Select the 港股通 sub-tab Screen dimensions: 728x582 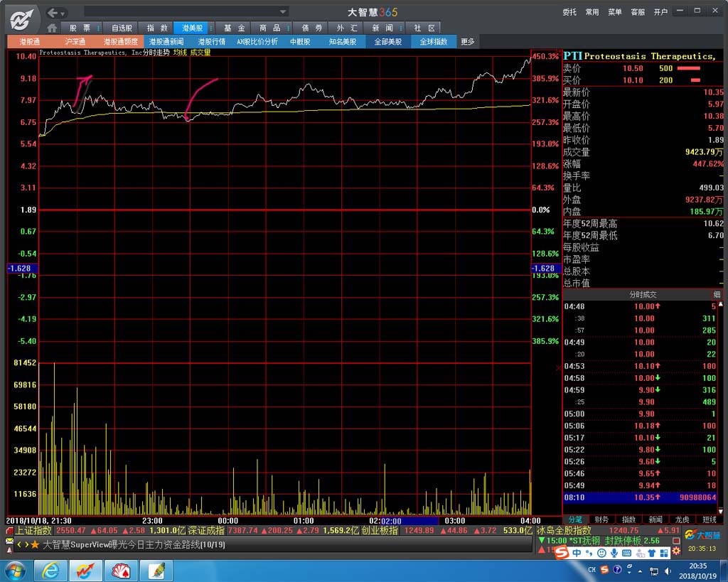click(x=29, y=42)
